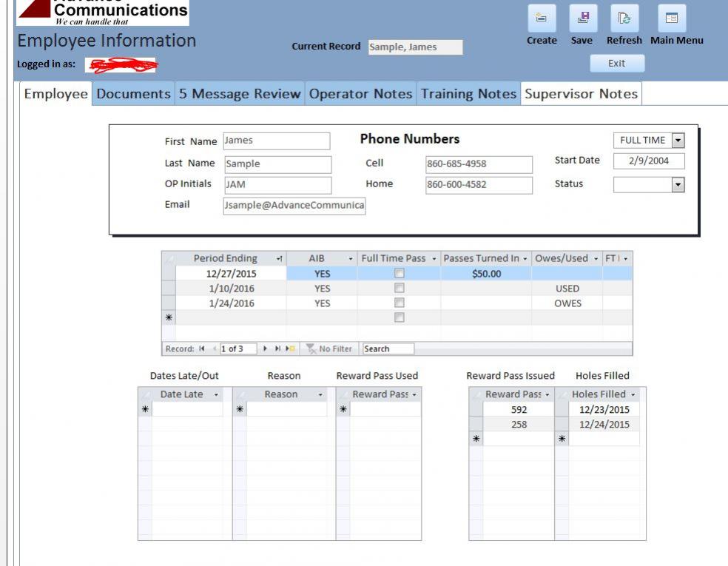The width and height of the screenshot is (728, 566).
Task: Check Full Time Pass for 1/24/2016
Action: (400, 303)
